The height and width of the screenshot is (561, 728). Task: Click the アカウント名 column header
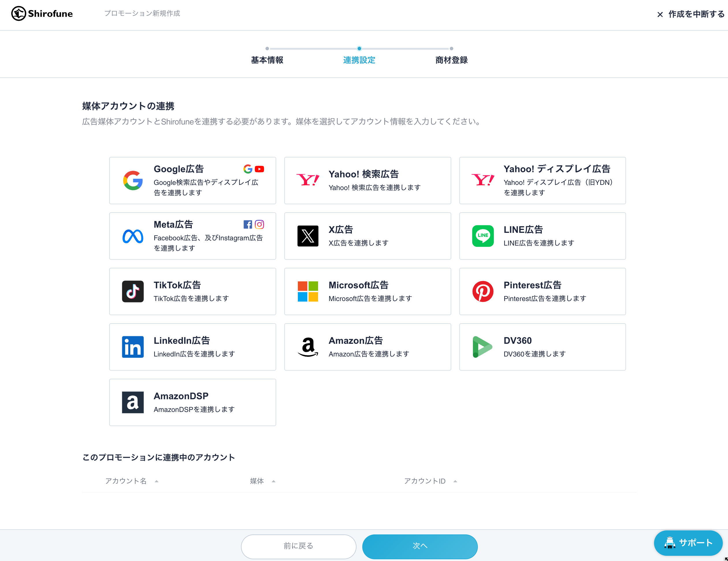point(126,481)
